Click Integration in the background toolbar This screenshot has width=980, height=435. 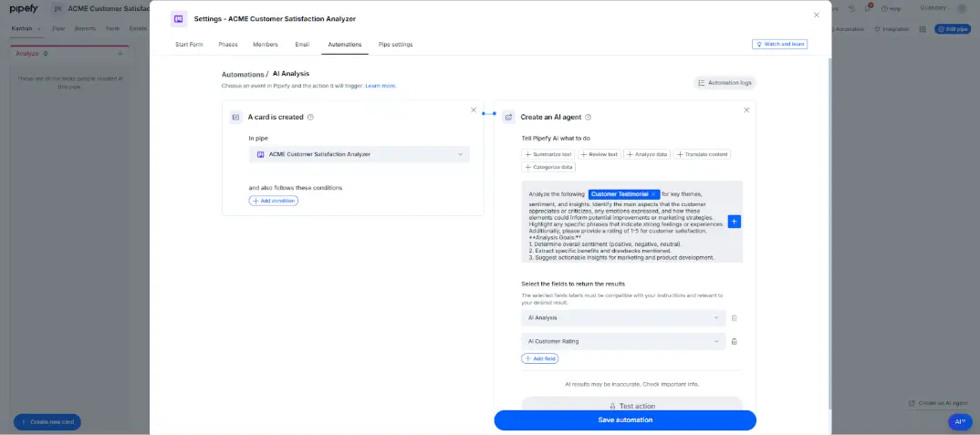(x=891, y=29)
